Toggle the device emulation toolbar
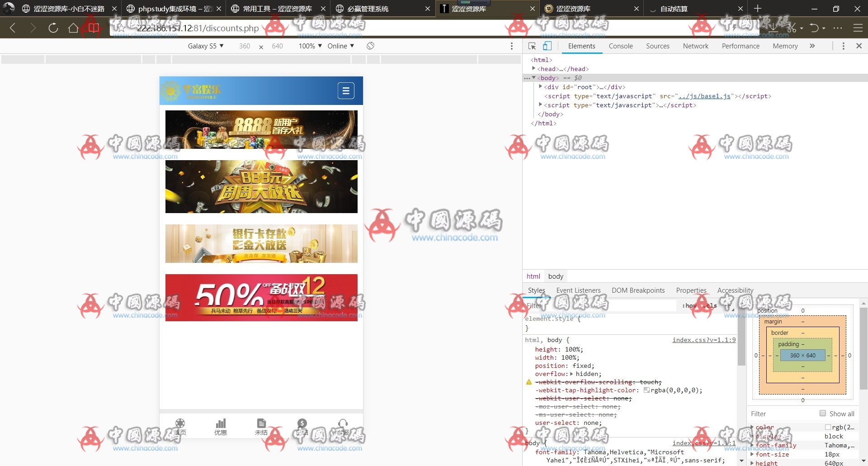The height and width of the screenshot is (466, 868). pos(547,46)
